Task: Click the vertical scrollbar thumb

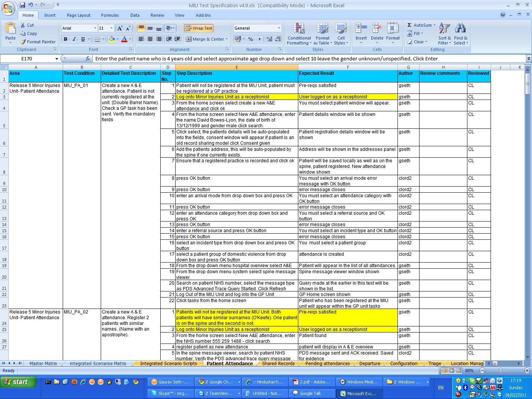Action: point(528,83)
